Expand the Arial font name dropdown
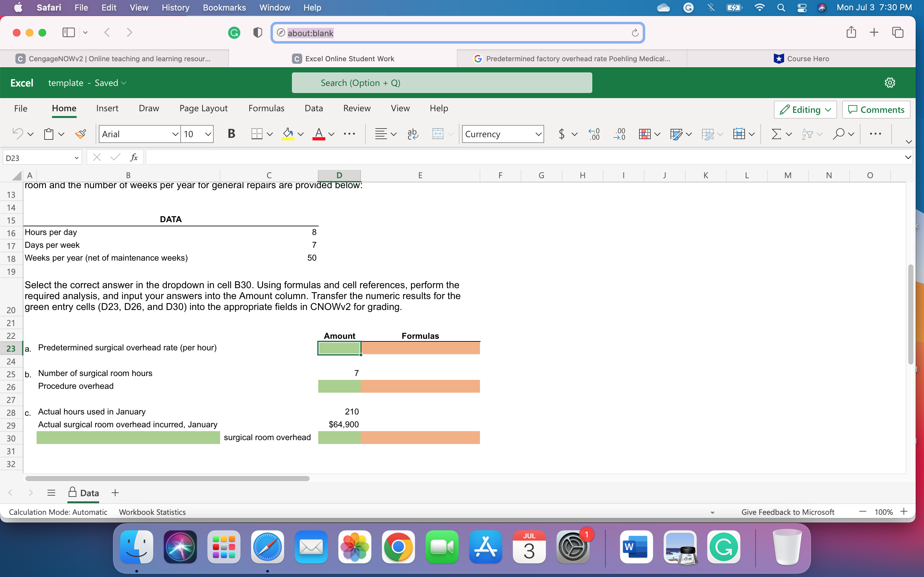924x577 pixels. click(175, 134)
